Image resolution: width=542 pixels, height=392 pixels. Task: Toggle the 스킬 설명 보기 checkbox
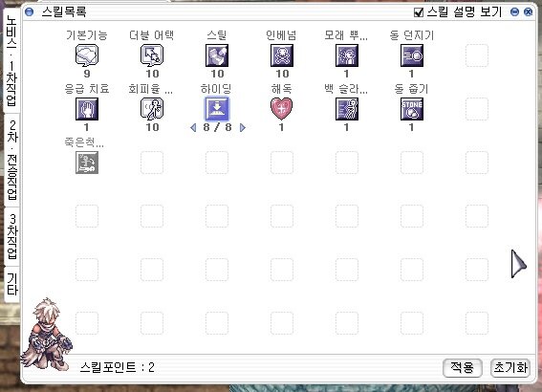(419, 12)
